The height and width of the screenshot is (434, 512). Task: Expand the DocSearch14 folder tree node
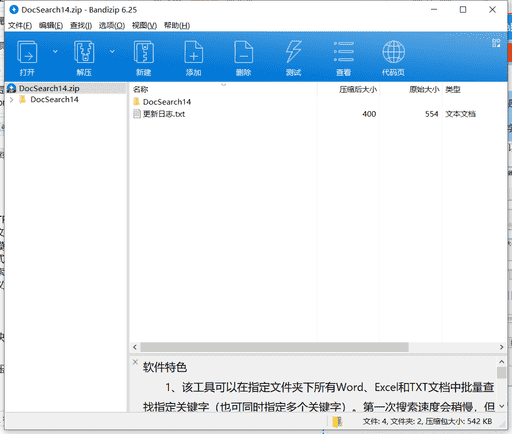tap(12, 99)
